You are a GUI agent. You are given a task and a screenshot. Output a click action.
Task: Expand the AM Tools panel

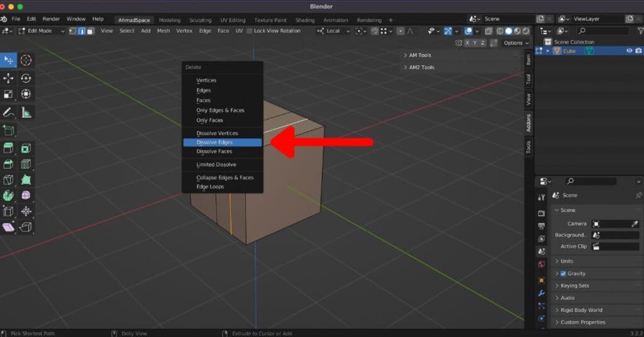421,55
